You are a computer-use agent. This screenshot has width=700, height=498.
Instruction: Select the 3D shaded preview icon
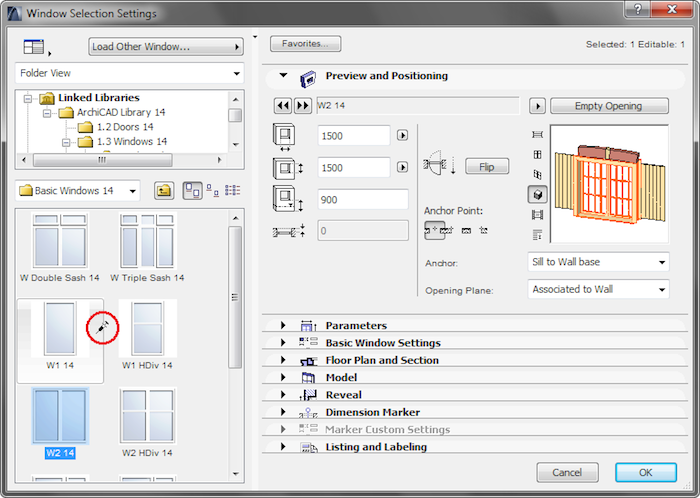[538, 195]
